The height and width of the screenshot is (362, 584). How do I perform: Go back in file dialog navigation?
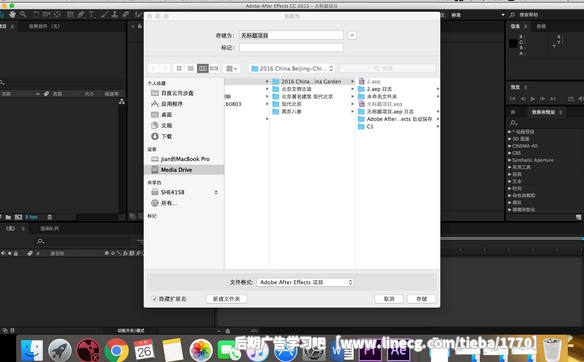point(154,69)
